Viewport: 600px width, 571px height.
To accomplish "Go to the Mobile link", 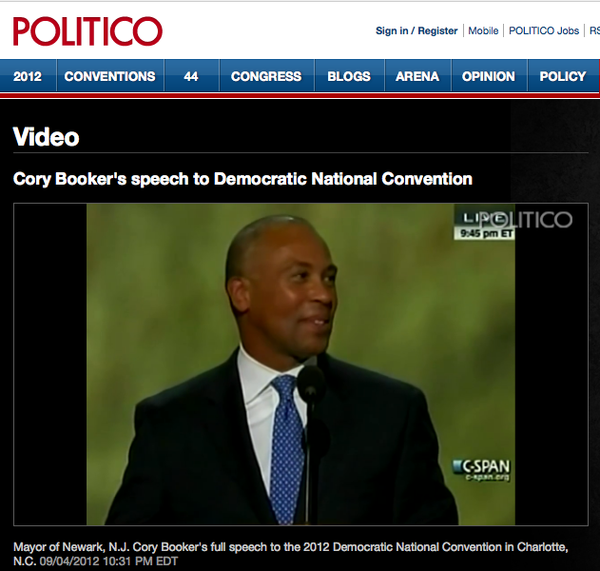I will click(483, 31).
